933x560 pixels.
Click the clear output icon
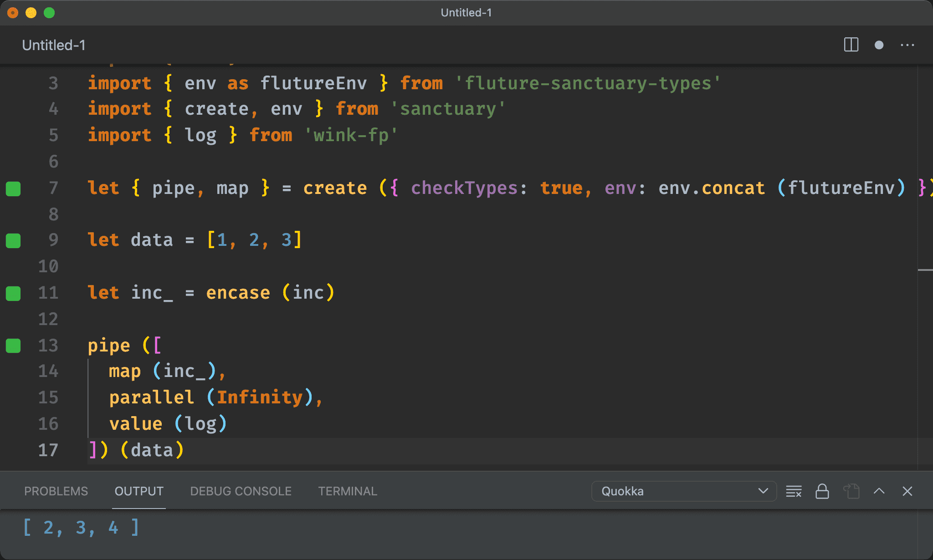click(795, 491)
